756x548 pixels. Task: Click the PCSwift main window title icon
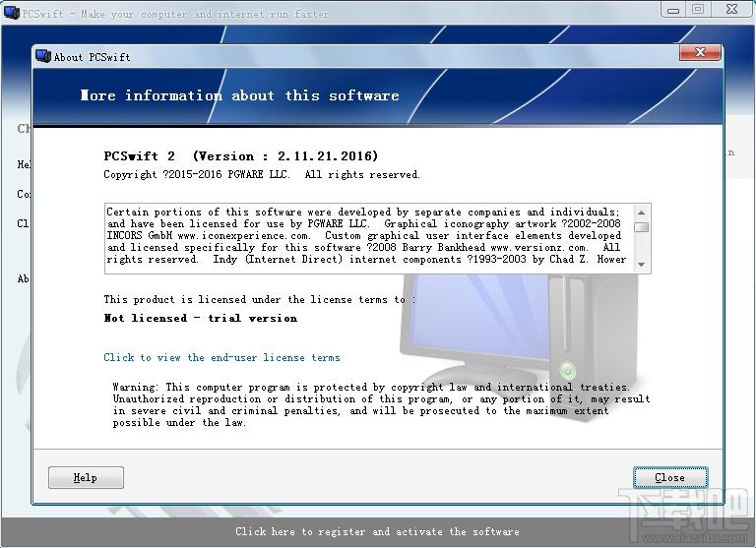coord(12,13)
